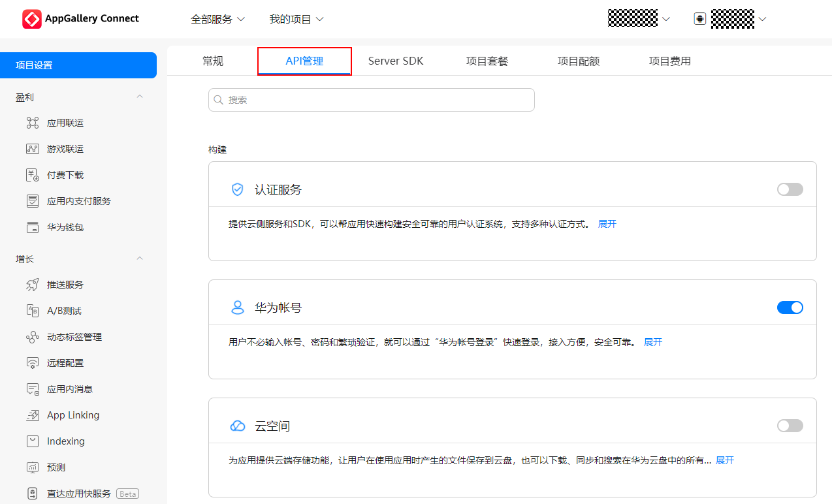The width and height of the screenshot is (832, 504).
Task: Click the 付费下载 sidebar icon
Action: pos(33,175)
